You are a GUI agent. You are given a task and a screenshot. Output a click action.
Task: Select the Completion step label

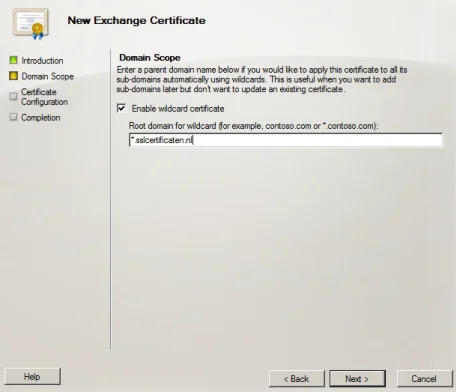click(x=41, y=118)
